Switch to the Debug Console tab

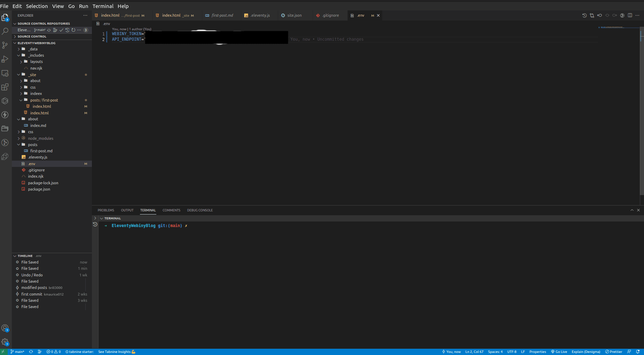click(200, 210)
